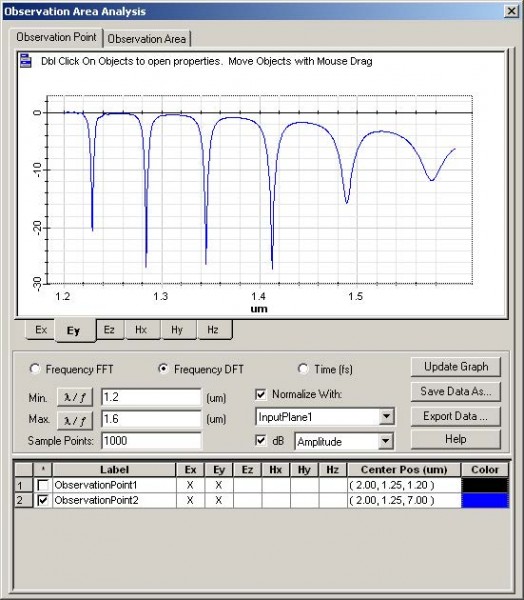
Task: Close the Observation Area Analysis window
Action: tap(511, 11)
